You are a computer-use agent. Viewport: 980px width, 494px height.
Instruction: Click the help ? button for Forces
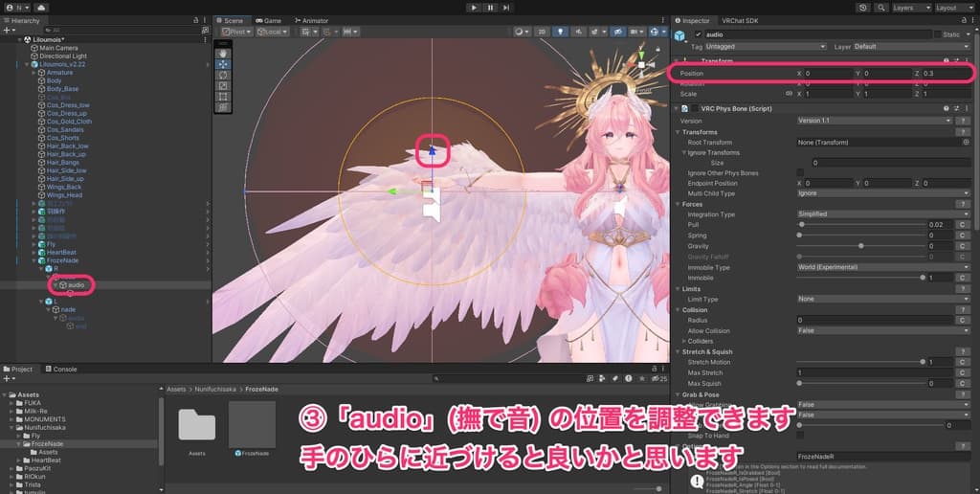(963, 204)
